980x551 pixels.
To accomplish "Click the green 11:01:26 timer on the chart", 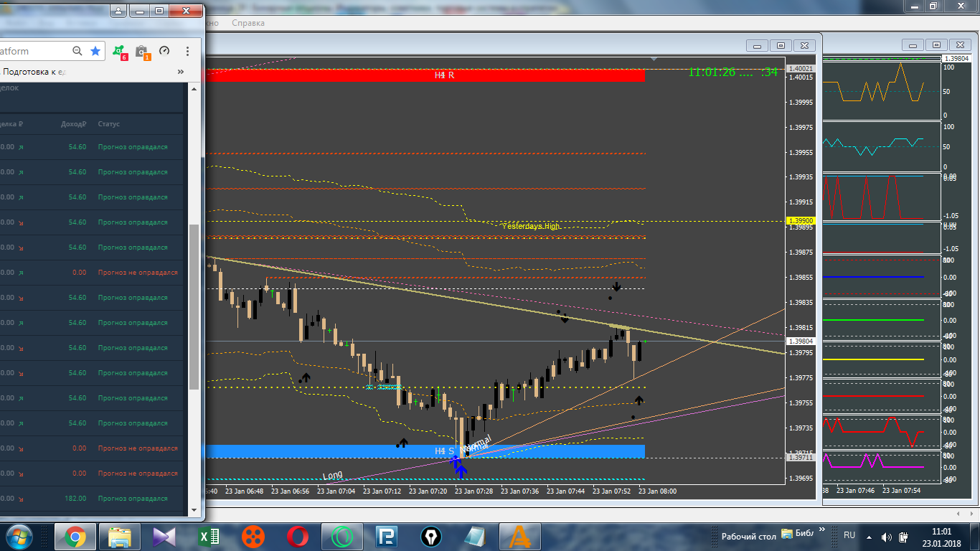I will [x=732, y=72].
